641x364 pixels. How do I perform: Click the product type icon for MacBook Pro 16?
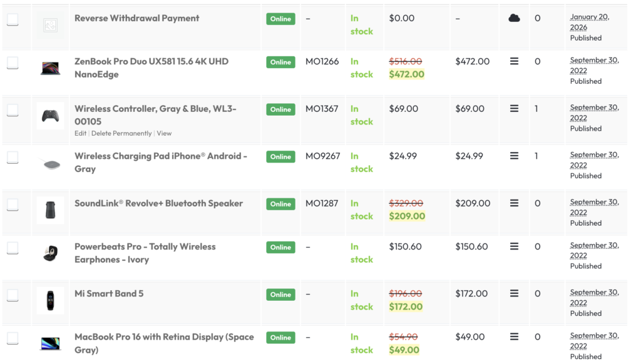(x=514, y=336)
